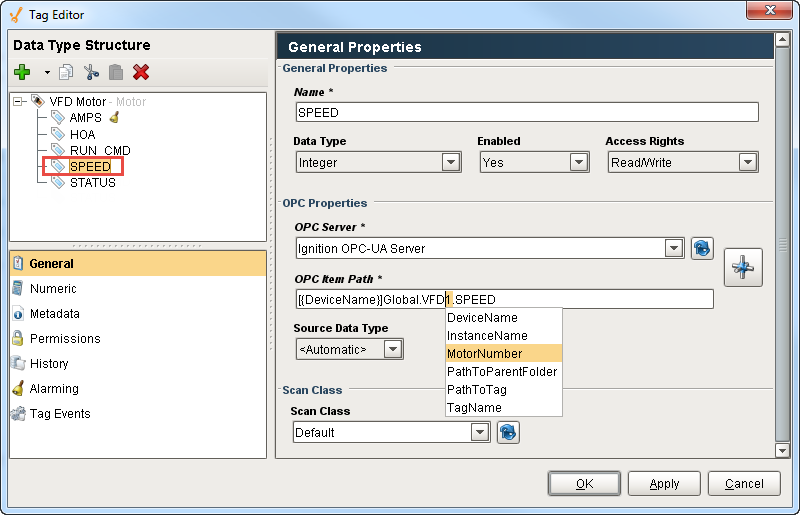Click browse OPC servers icon beside server dropdown
The image size is (800, 515).
click(x=702, y=248)
